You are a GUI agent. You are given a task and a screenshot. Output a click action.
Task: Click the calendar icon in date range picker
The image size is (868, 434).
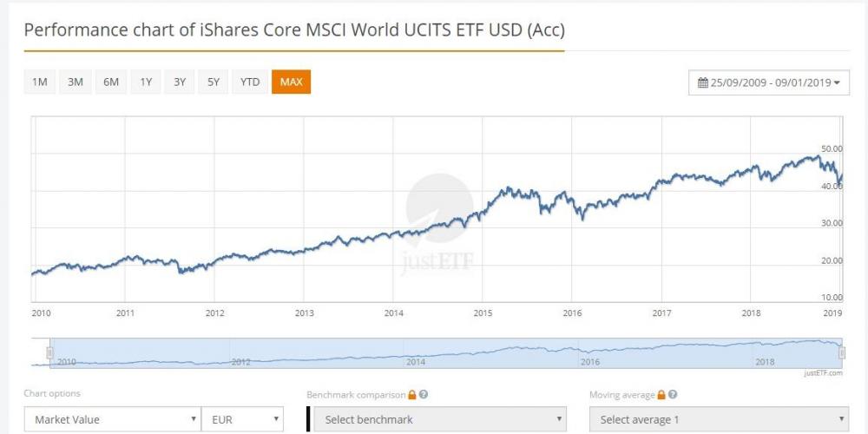point(704,83)
